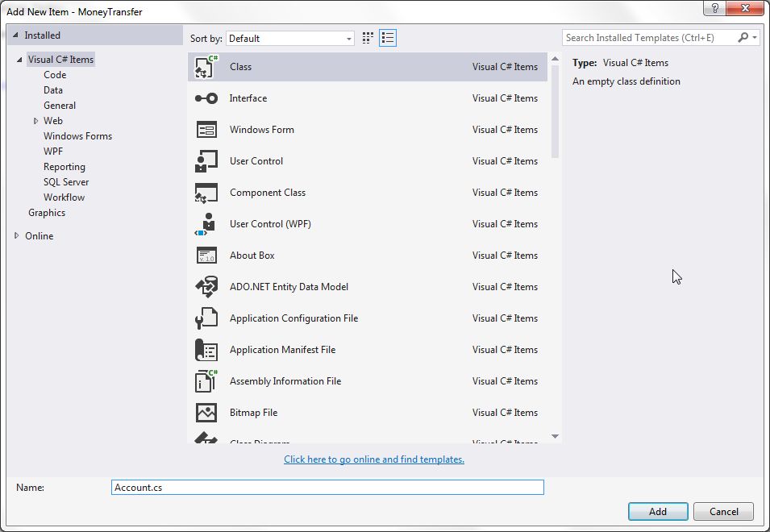Pick the ADO.NET Entity Data Model icon
Viewport: 770px width, 532px height.
tap(206, 287)
